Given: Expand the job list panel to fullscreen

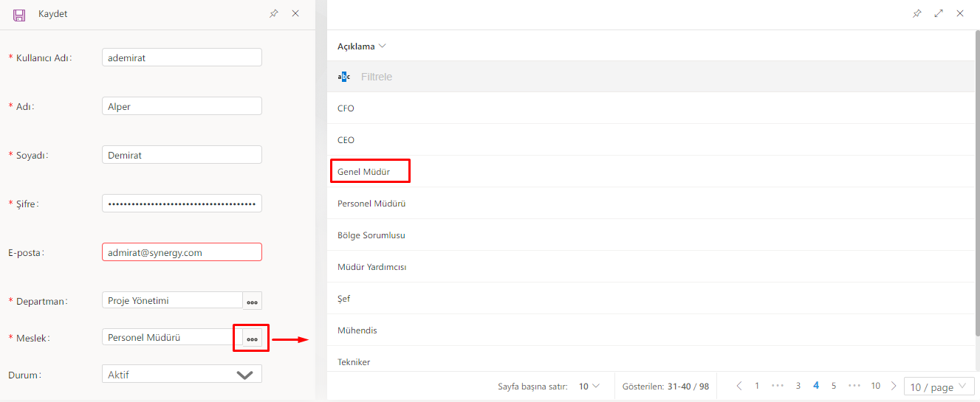Looking at the screenshot, I should [x=939, y=13].
